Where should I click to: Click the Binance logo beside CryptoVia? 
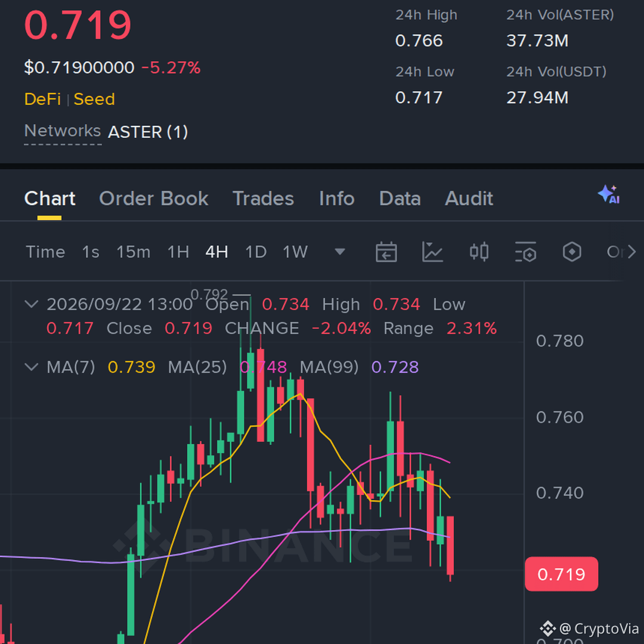click(x=547, y=628)
